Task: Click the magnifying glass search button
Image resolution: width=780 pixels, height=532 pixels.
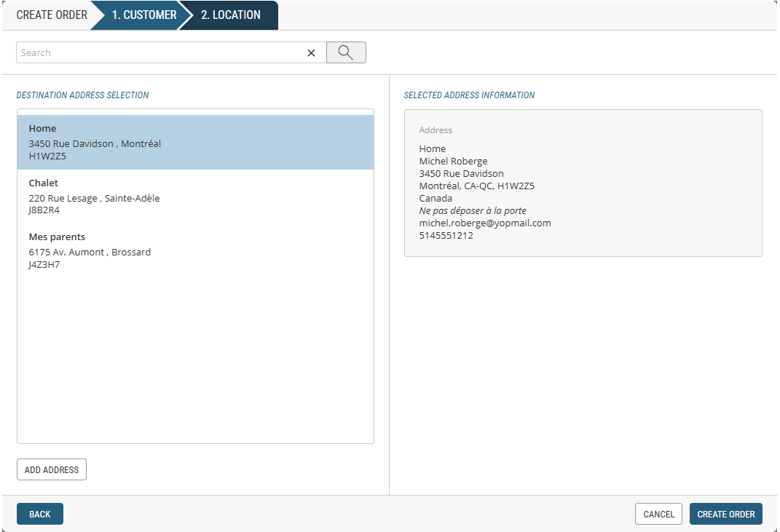Action: [346, 52]
